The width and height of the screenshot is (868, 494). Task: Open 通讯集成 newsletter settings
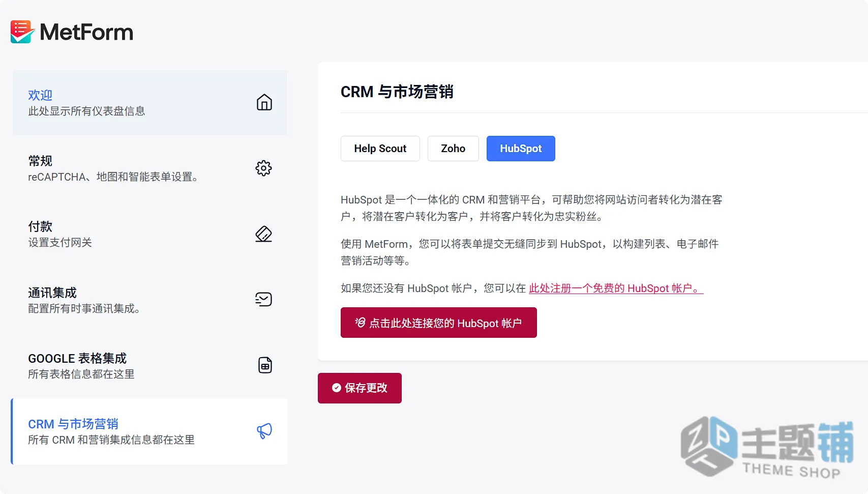click(x=150, y=300)
